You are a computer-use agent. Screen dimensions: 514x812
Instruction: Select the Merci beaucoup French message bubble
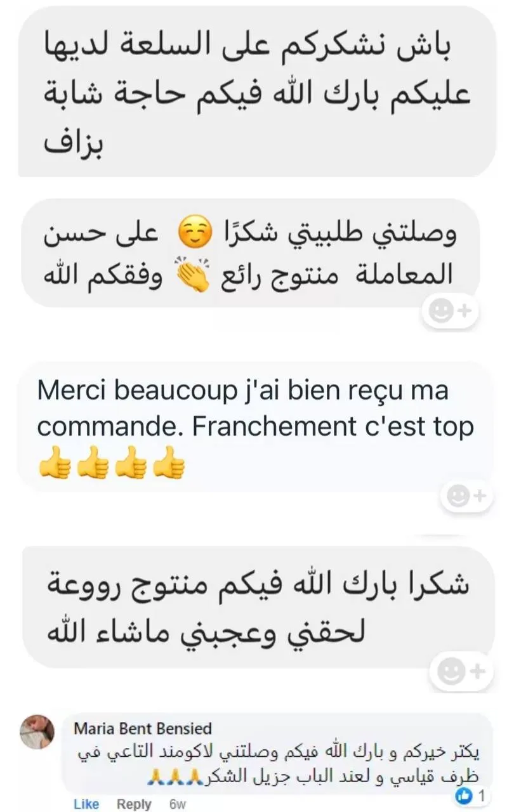[x=255, y=426]
